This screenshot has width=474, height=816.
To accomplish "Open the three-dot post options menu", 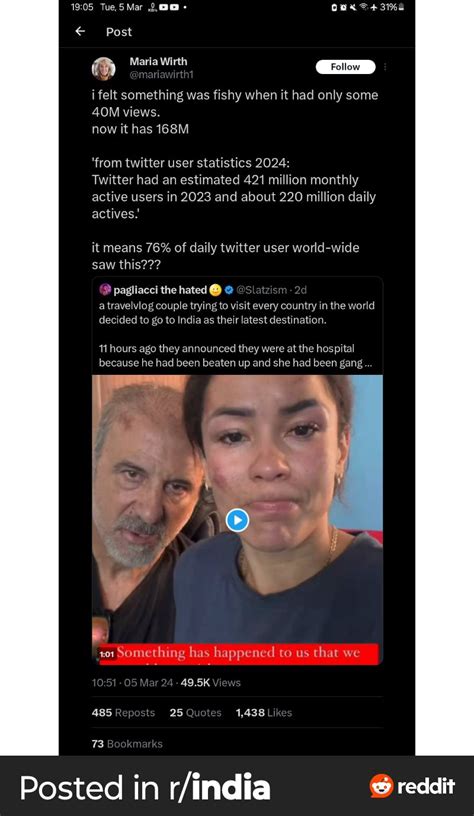I will pos(386,67).
